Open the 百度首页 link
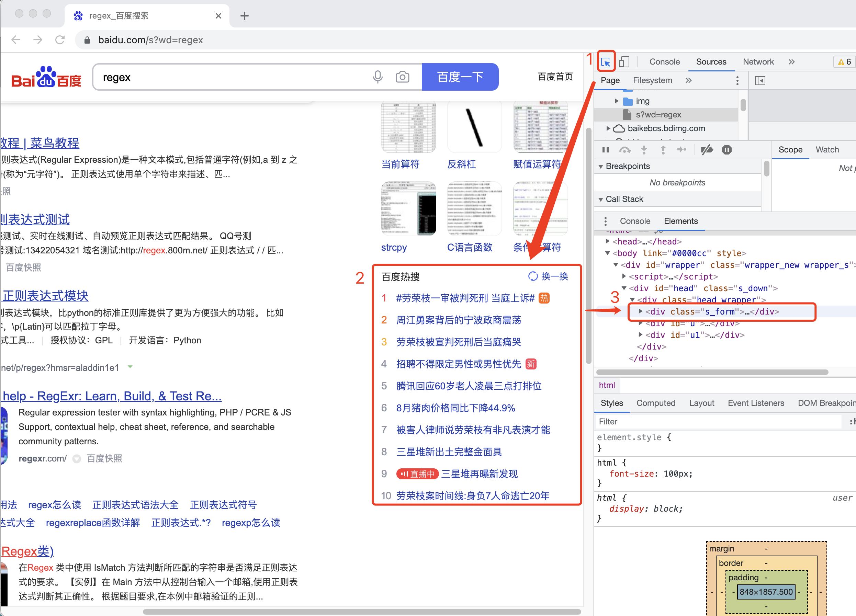The height and width of the screenshot is (616, 856). (x=555, y=77)
